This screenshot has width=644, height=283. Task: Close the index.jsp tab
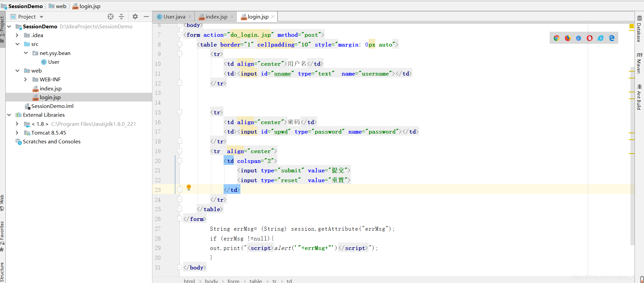[x=232, y=17]
